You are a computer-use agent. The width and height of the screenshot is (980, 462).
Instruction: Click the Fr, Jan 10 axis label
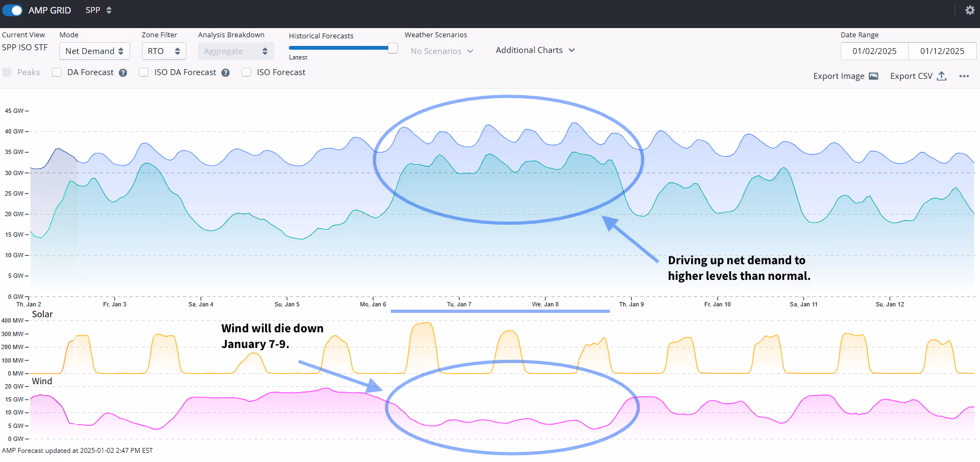[718, 305]
